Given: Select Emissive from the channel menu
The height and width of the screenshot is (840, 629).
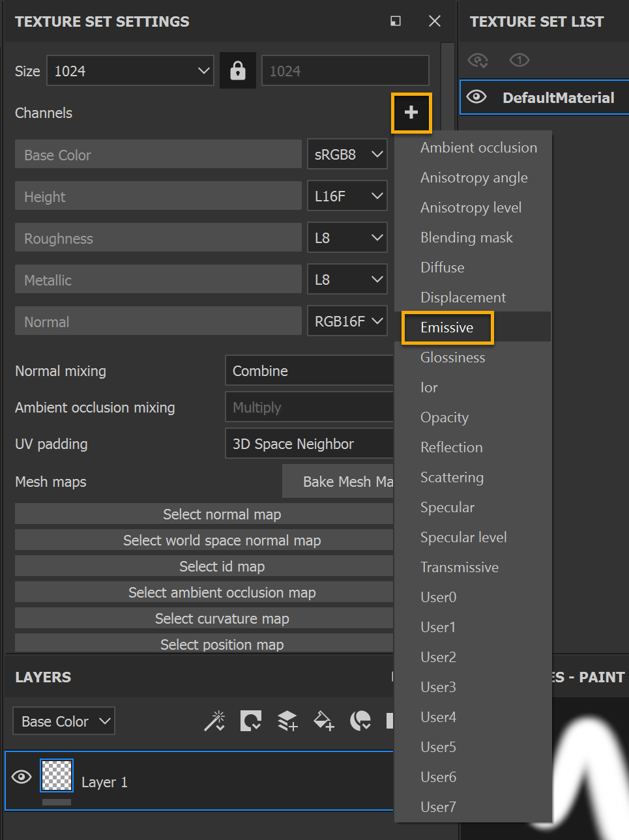Looking at the screenshot, I should pos(447,328).
